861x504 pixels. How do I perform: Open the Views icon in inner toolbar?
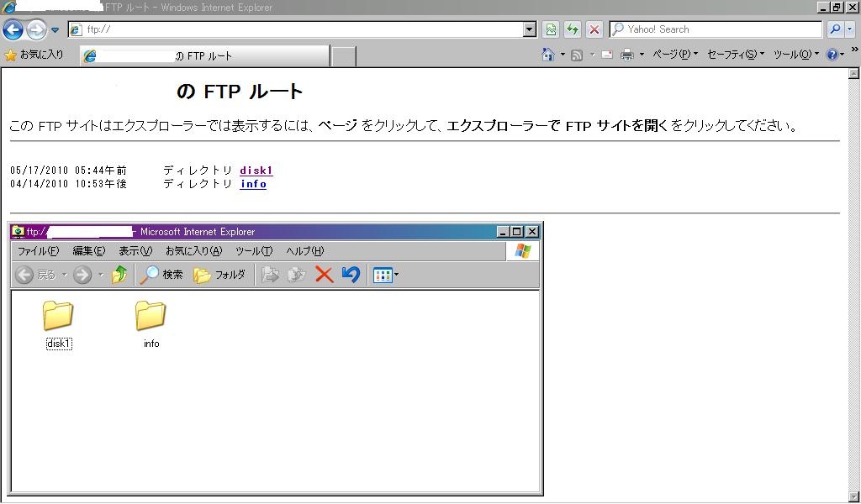[383, 275]
